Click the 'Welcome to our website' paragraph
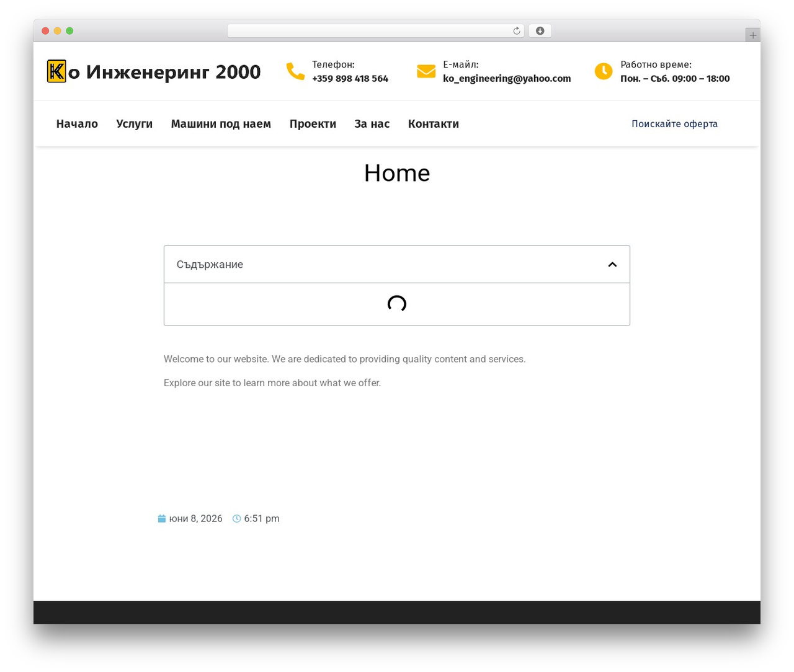The image size is (794, 672). tap(344, 359)
